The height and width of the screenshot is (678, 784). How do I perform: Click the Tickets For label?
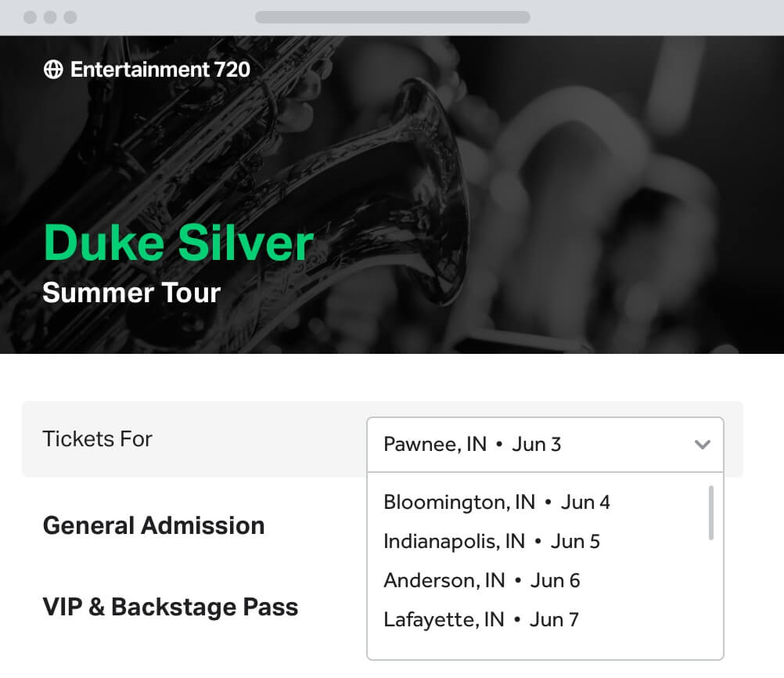point(97,439)
